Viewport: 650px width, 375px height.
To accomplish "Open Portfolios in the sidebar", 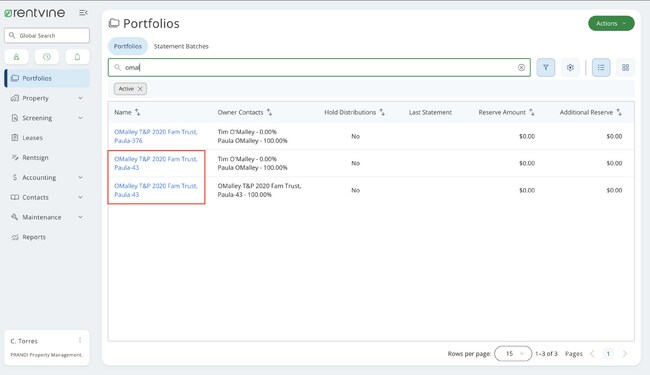I will pyautogui.click(x=47, y=78).
